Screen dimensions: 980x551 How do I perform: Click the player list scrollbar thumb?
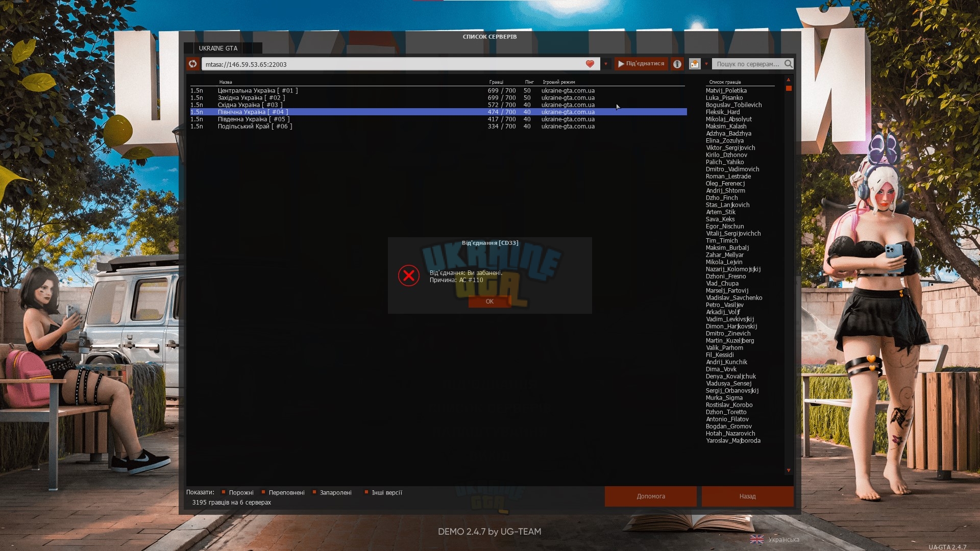click(789, 88)
